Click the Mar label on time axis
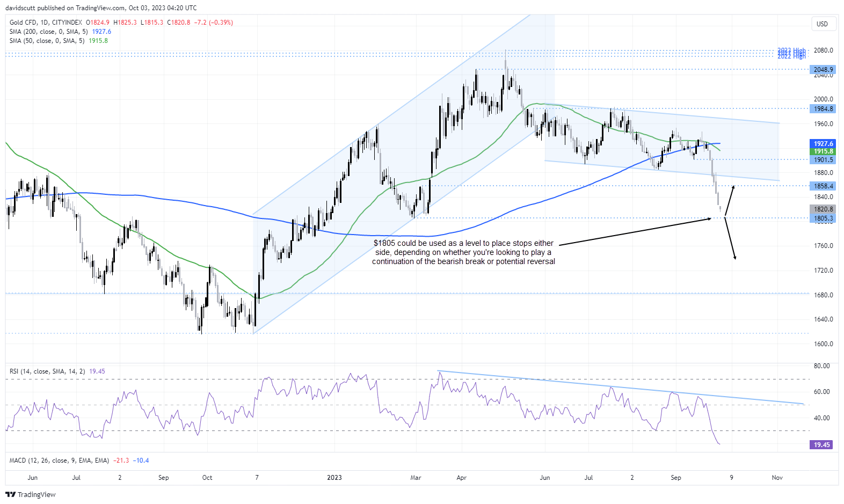Viewport: 844px width, 504px height. pyautogui.click(x=416, y=478)
